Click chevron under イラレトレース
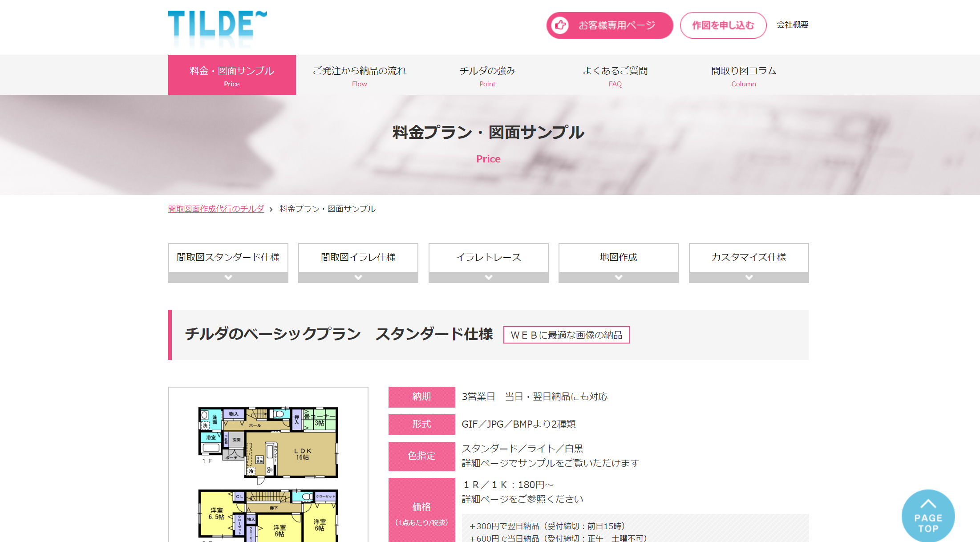The height and width of the screenshot is (542, 980). (x=489, y=278)
